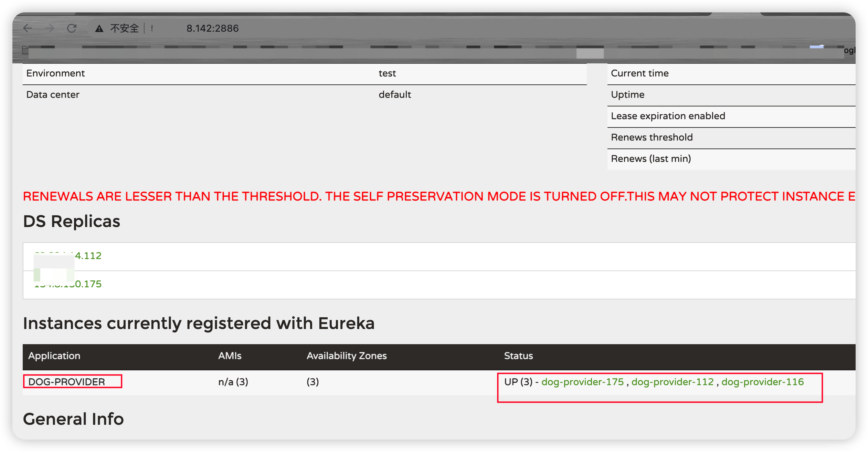The height and width of the screenshot is (452, 868).
Task: Click the Current time row
Action: click(731, 74)
